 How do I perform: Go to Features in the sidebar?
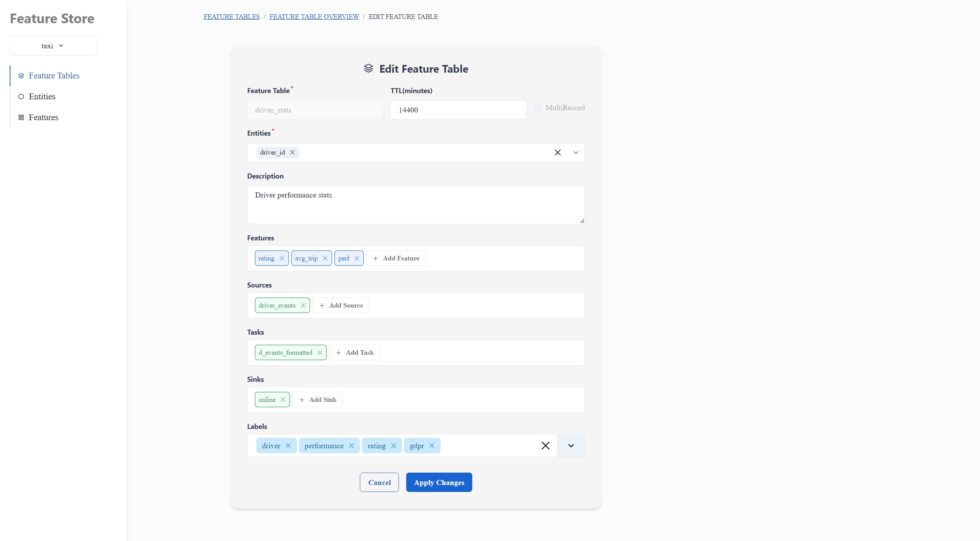point(43,117)
